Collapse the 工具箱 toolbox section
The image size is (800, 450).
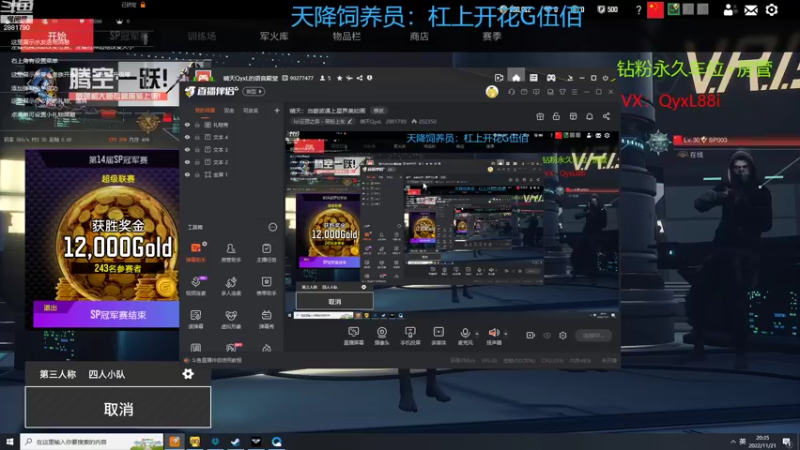pos(273,227)
